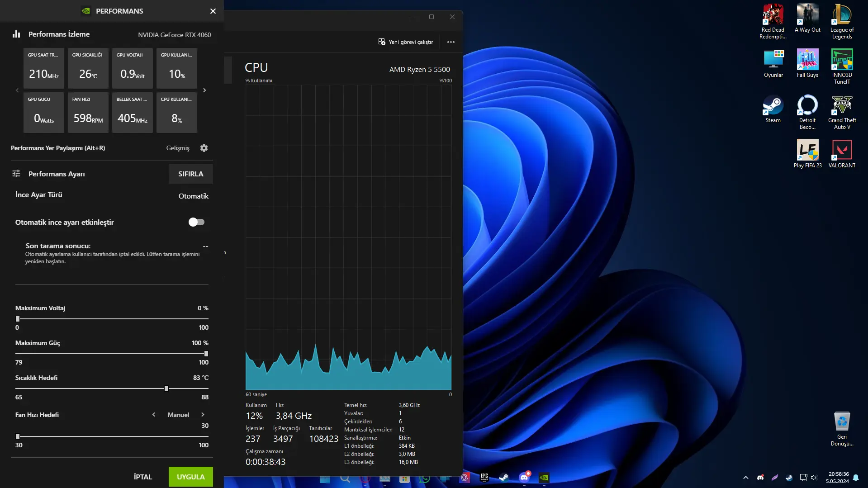Click the GPU KULLANI 10% tile

pos(177,68)
